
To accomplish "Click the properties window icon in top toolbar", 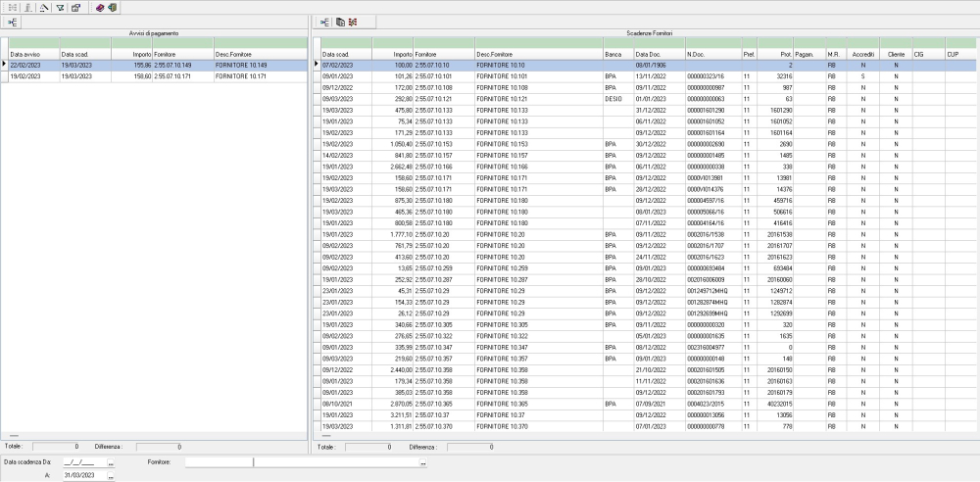I will click(x=75, y=7).
